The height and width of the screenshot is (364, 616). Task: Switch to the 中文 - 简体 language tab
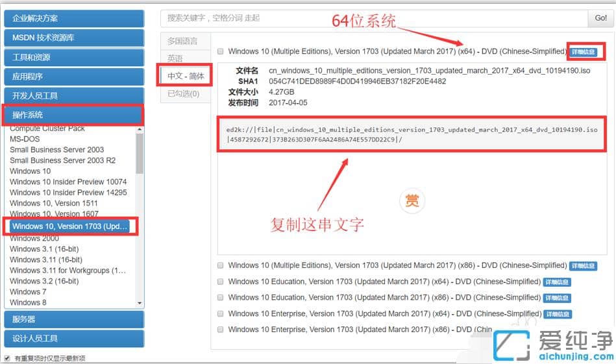186,76
